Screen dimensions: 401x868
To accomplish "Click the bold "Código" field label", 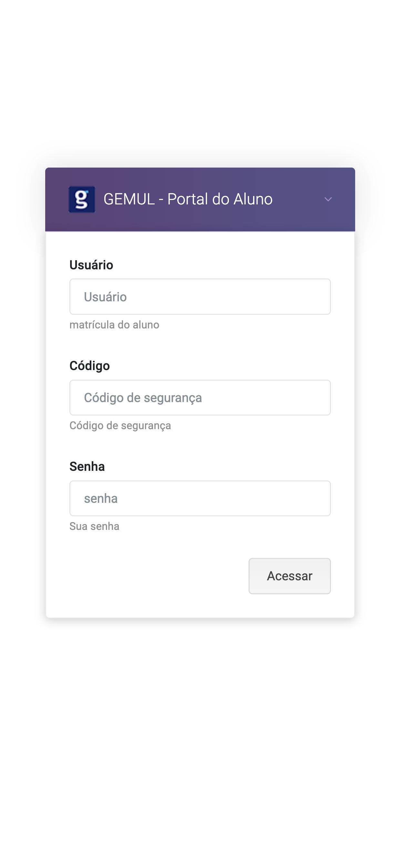I will (x=89, y=366).
